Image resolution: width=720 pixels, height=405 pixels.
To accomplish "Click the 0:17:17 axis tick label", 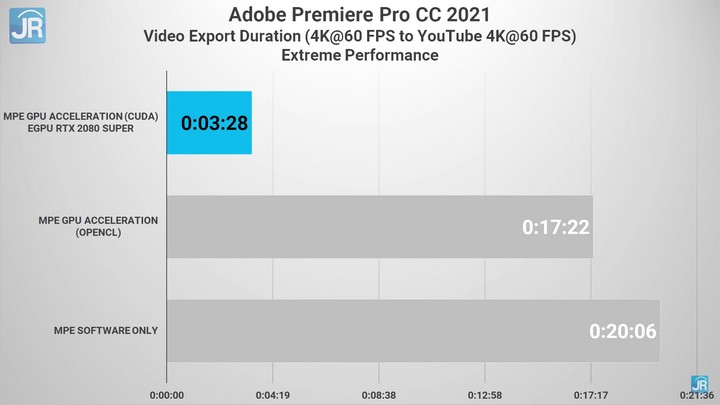I will pos(590,393).
